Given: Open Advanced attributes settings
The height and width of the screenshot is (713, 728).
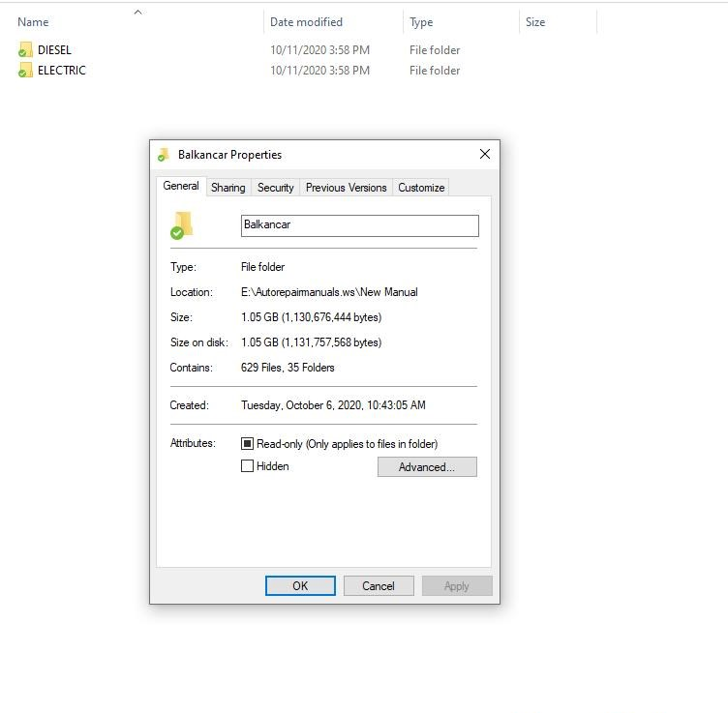Looking at the screenshot, I should tap(426, 467).
